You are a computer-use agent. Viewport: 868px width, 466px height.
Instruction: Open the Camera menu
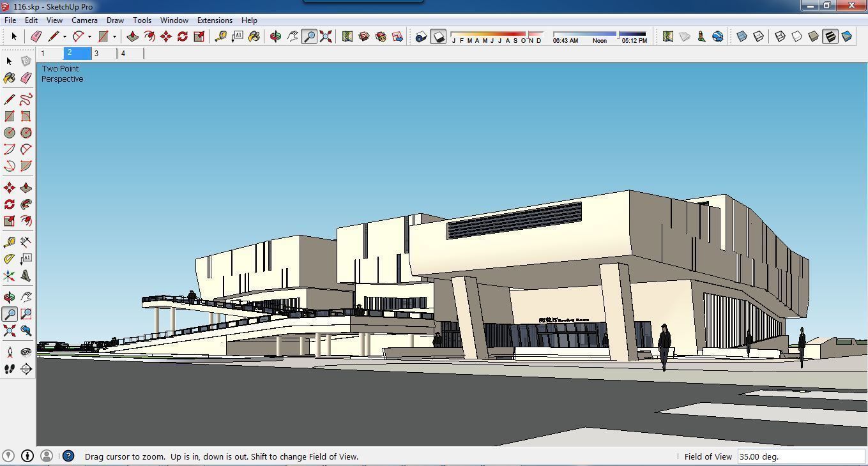[84, 20]
